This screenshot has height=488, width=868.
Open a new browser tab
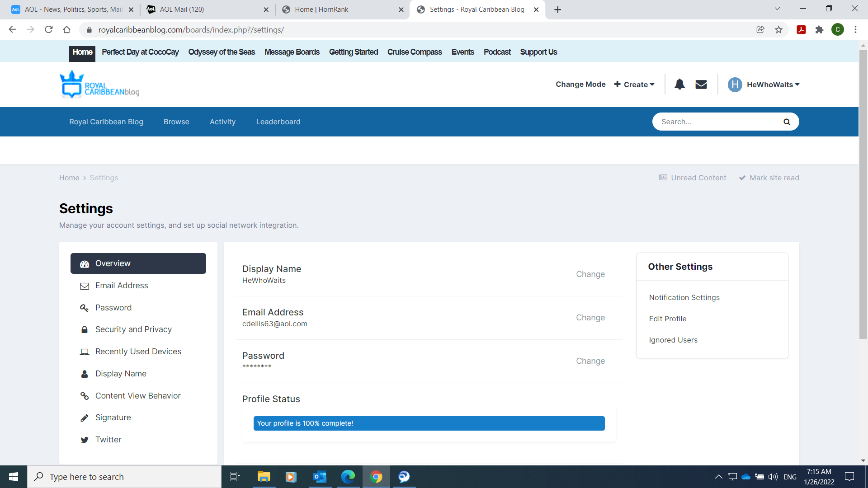558,9
